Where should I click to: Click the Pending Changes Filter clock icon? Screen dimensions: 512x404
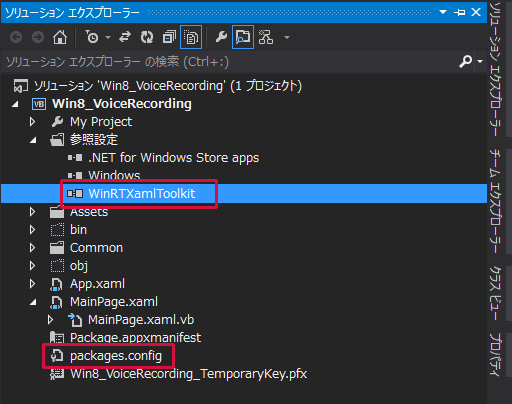pyautogui.click(x=92, y=37)
